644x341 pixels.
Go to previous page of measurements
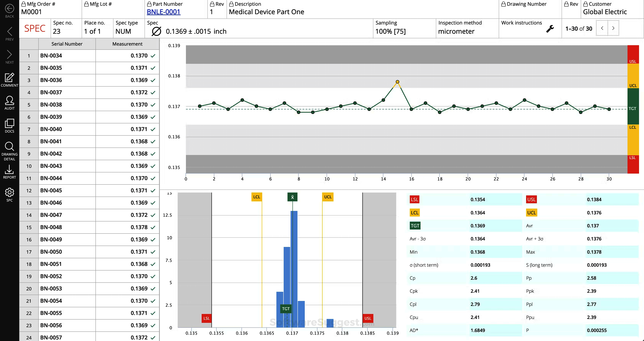point(602,28)
